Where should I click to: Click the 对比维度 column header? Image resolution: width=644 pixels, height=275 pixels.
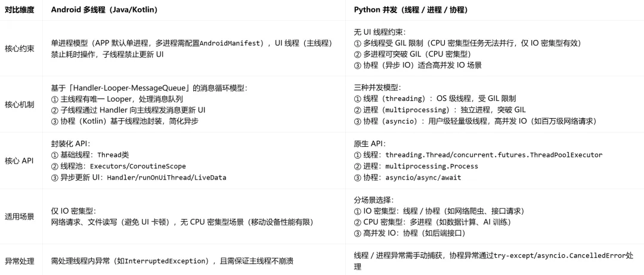click(x=21, y=10)
